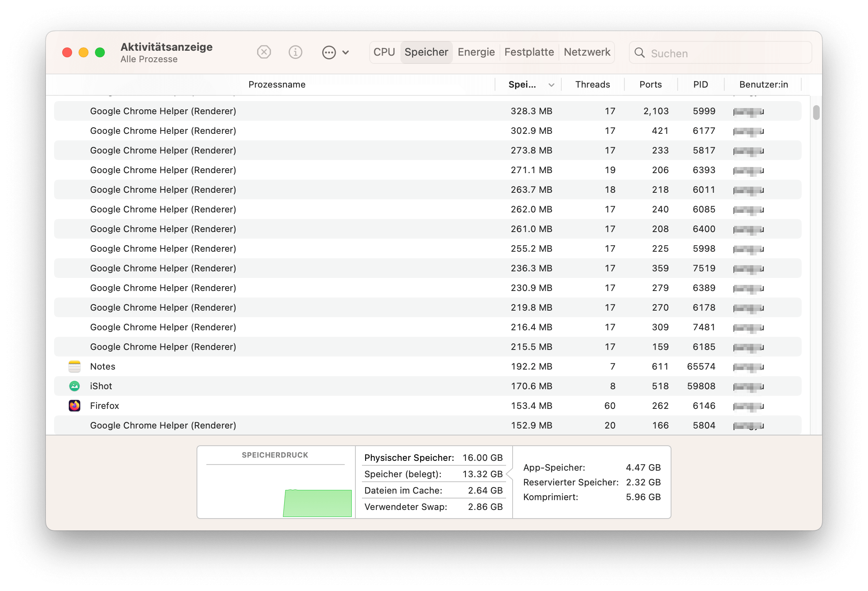Select Chrome Helper row with PID 5998
This screenshot has width=868, height=591.
(x=427, y=248)
